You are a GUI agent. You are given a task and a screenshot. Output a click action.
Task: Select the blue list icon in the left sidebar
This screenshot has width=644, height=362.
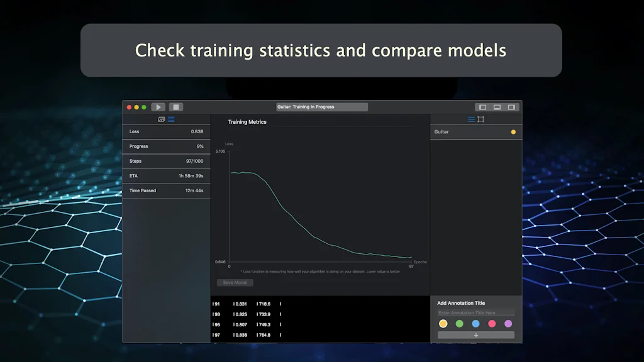point(170,119)
